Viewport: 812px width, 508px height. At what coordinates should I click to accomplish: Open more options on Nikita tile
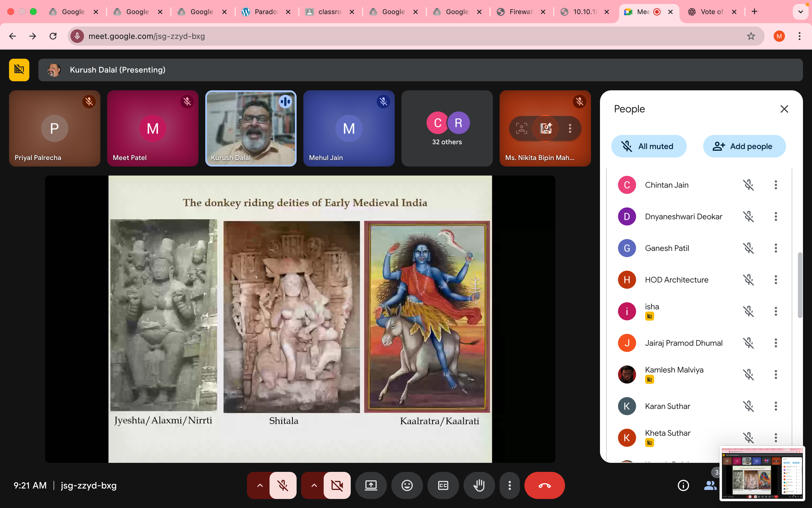pyautogui.click(x=570, y=128)
